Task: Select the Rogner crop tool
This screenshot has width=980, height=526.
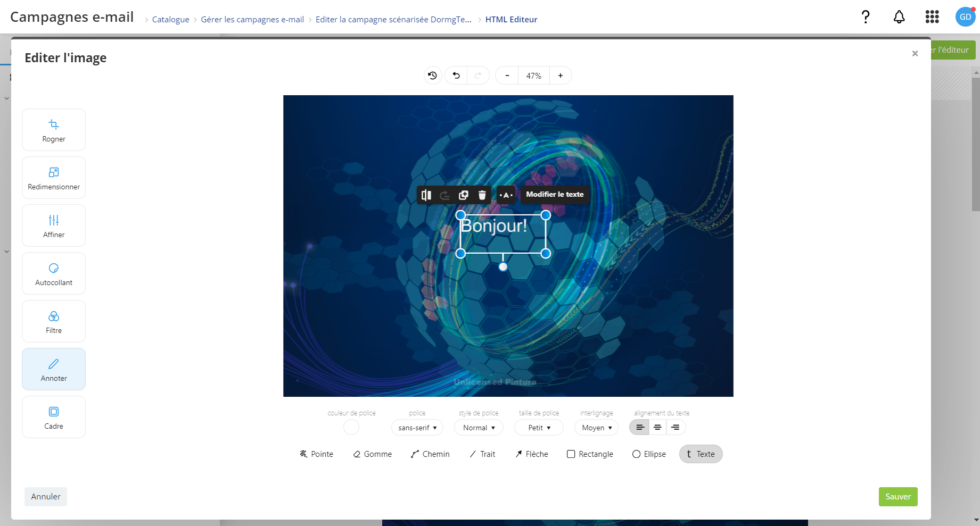Action: [54, 130]
